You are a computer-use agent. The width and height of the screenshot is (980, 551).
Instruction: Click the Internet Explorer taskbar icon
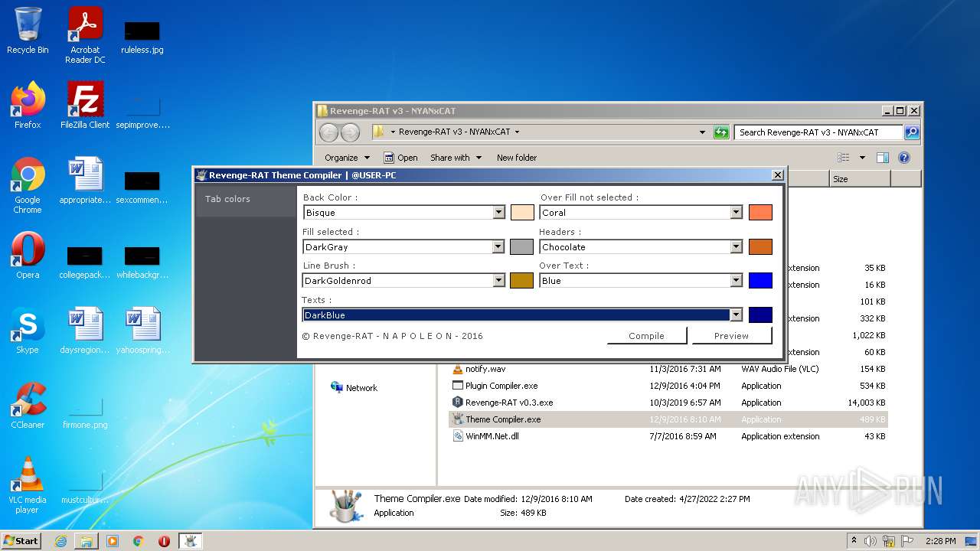click(x=60, y=541)
